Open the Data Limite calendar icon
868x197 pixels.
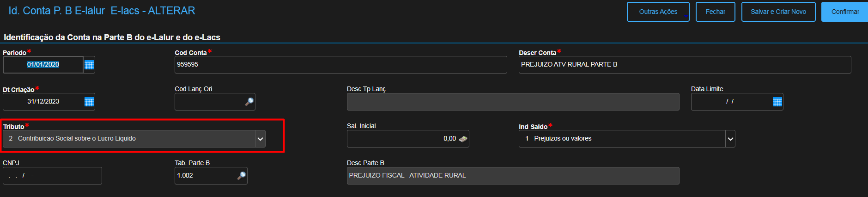777,102
